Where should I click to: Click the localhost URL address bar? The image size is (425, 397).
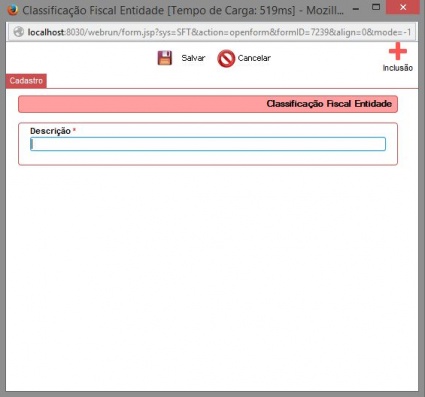pos(219,32)
